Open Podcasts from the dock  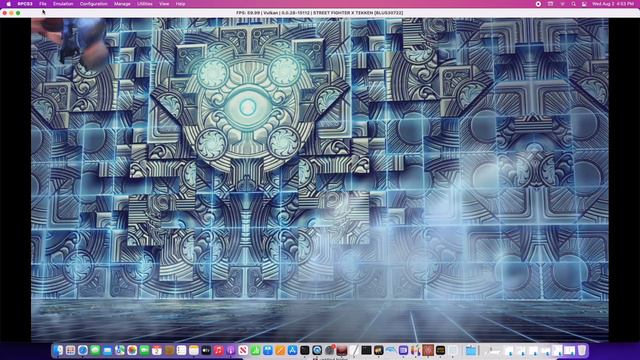(231, 350)
